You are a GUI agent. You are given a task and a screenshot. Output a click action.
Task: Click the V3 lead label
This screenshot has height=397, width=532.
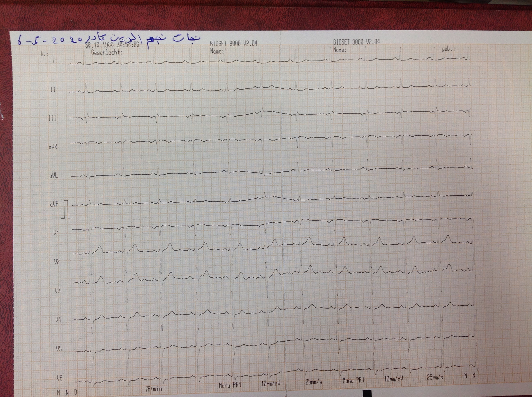point(57,291)
